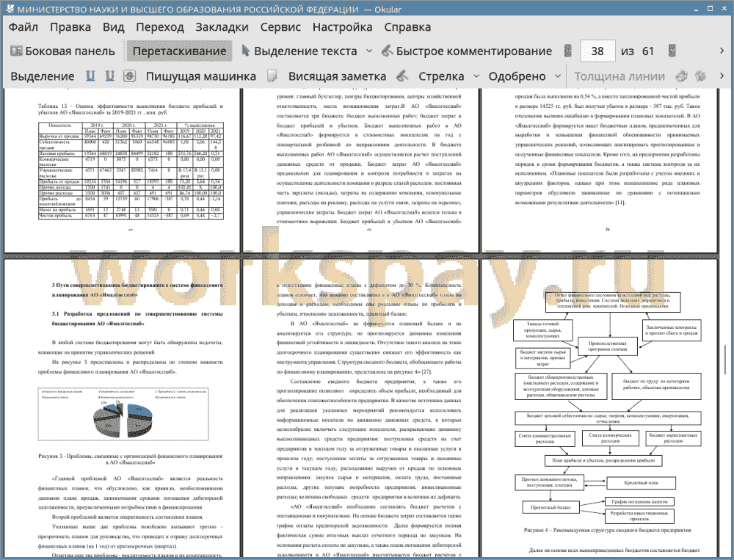Click the flowchart box 'Кредитный план'
The width and height of the screenshot is (734, 560).
(x=641, y=483)
